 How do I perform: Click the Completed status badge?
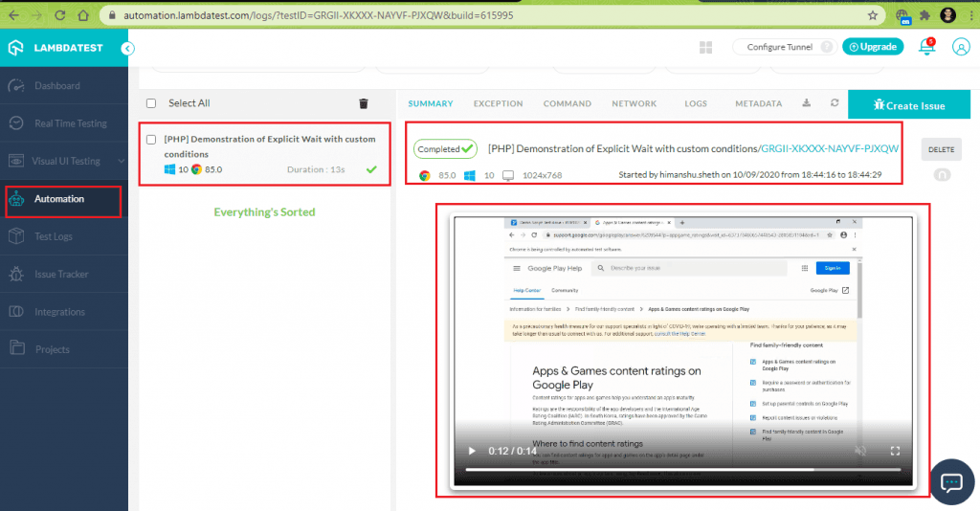click(x=445, y=148)
